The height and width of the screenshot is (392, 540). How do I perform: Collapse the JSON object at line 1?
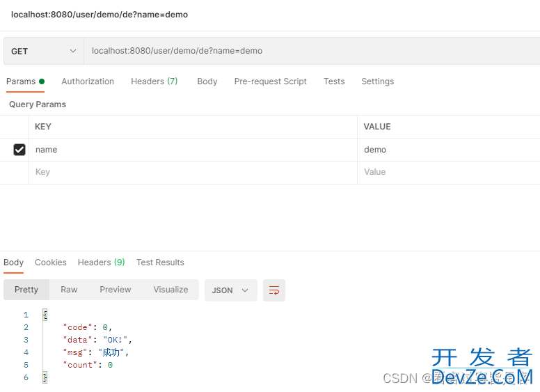[x=45, y=315]
